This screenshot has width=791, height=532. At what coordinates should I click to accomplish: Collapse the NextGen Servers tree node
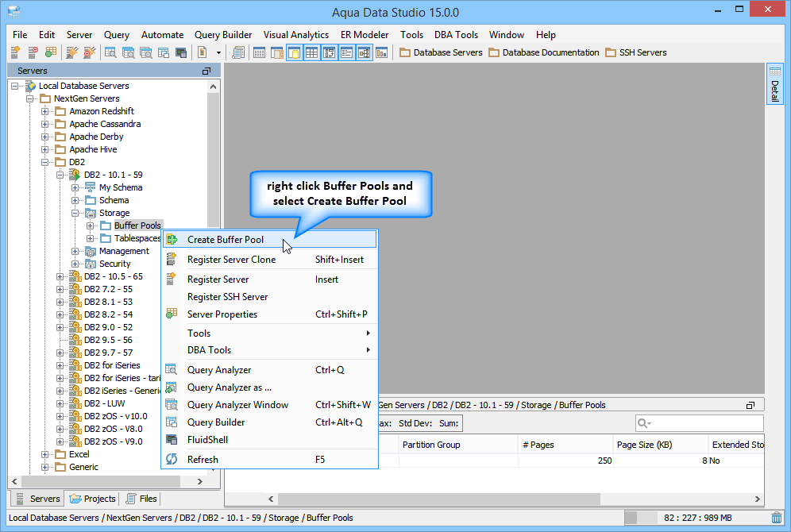(x=29, y=98)
